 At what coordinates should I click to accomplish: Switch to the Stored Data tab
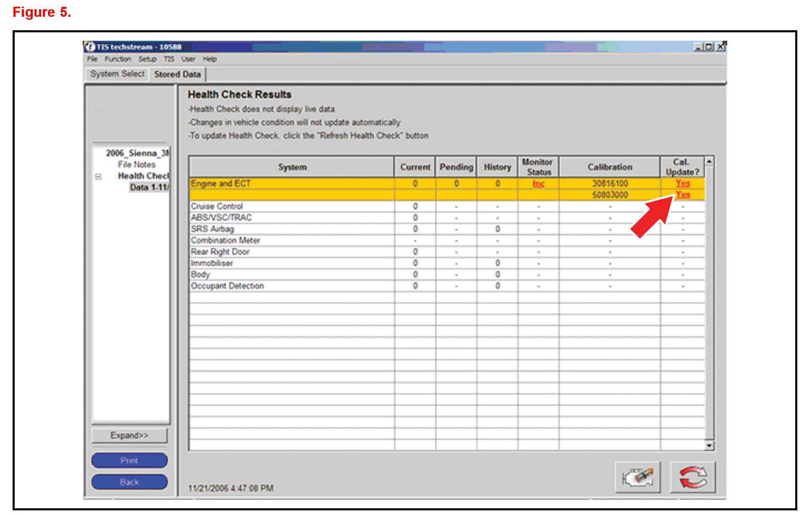pyautogui.click(x=177, y=74)
